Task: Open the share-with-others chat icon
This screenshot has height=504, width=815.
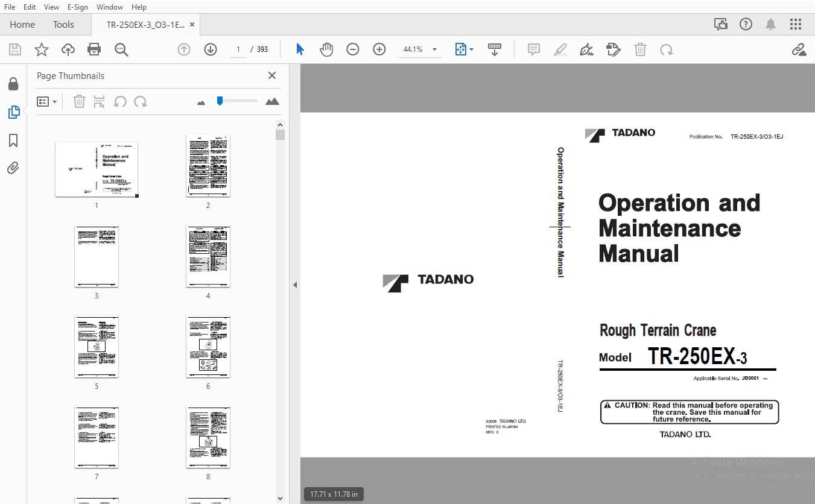Action: (x=721, y=25)
